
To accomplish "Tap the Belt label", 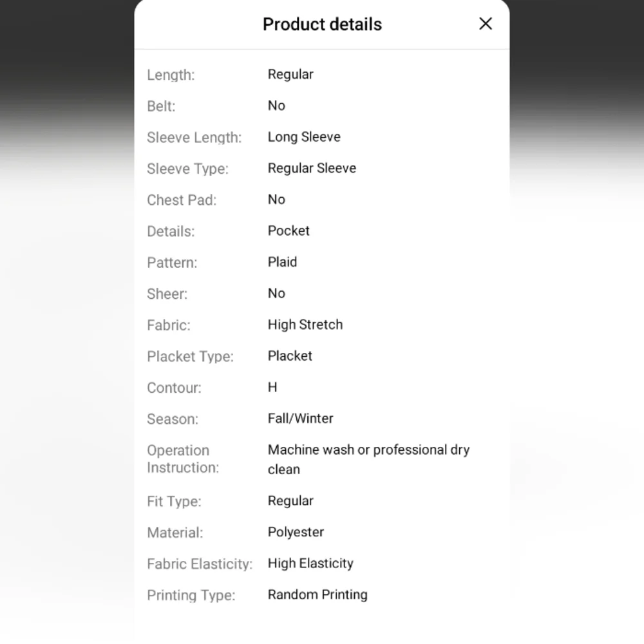I will (161, 106).
